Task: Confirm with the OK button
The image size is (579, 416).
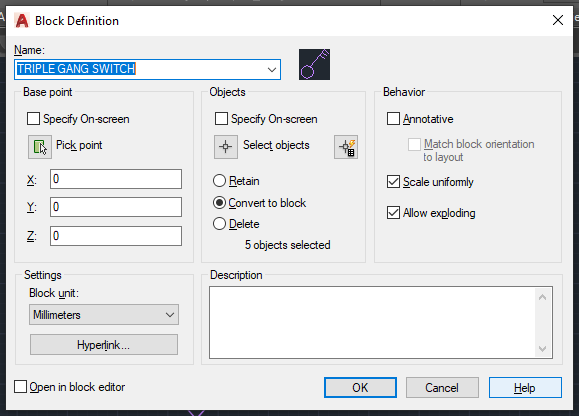Action: pos(360,388)
